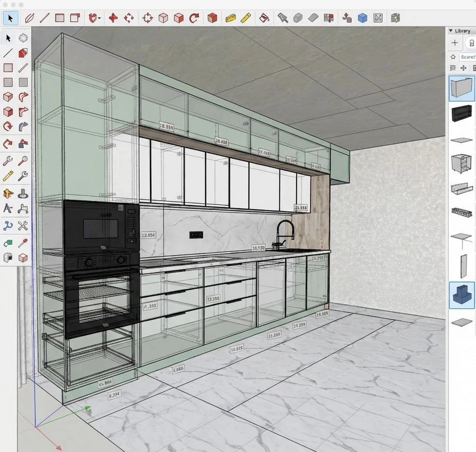Click the solid red cube icon
Viewport: 476px width, 452px height.
(212, 18)
